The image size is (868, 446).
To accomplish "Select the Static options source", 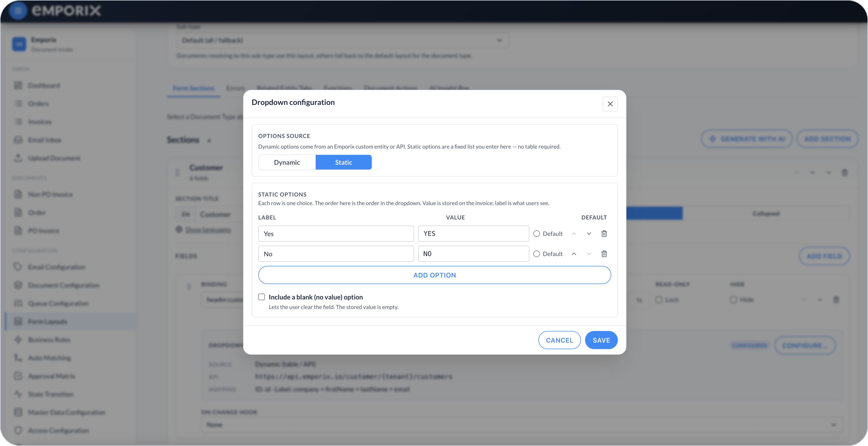I will click(343, 162).
